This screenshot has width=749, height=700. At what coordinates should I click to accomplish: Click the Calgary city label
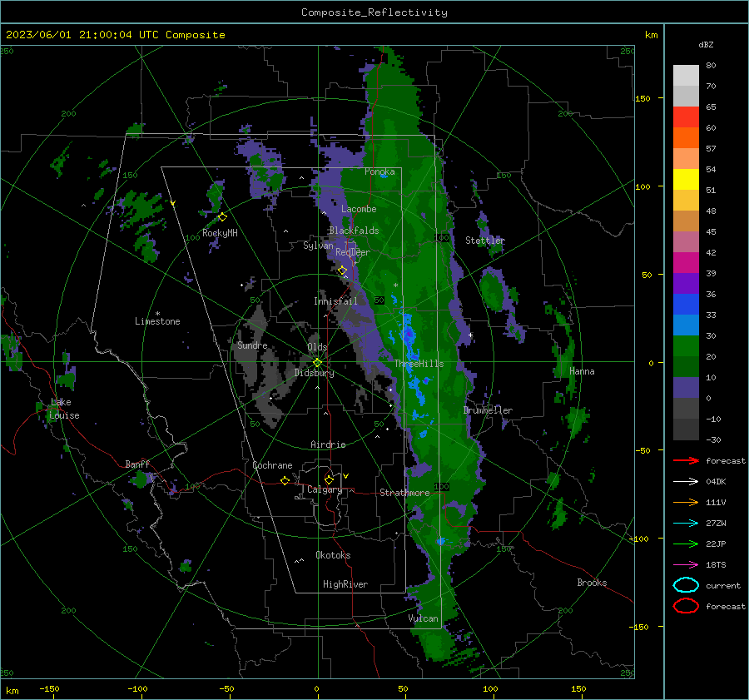(x=325, y=489)
